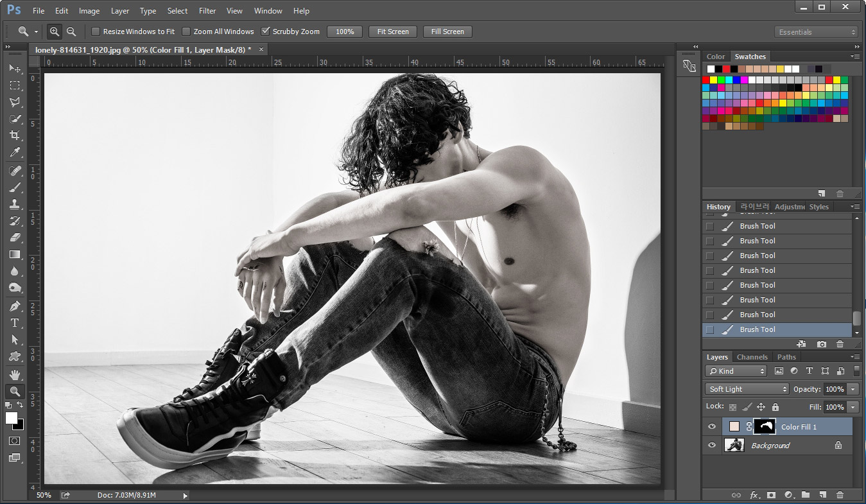Select the Gradient tool

[14, 254]
